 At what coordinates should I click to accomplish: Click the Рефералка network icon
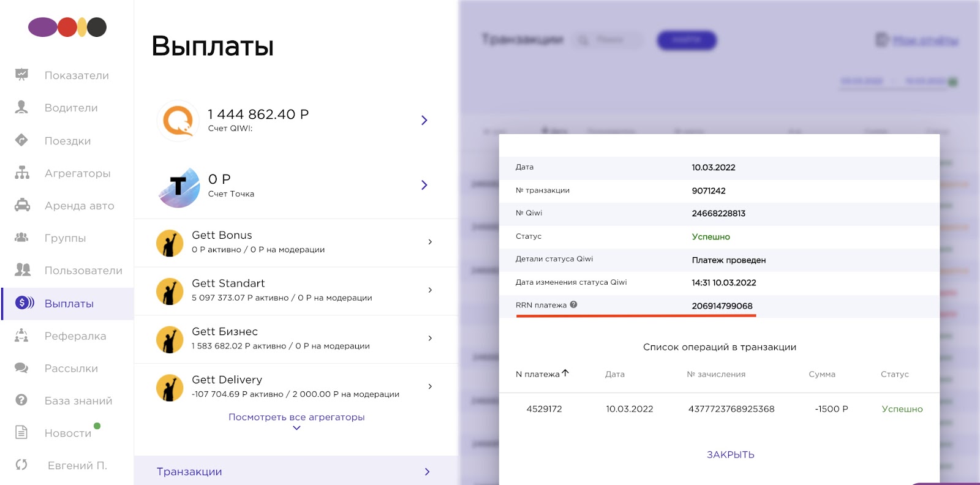coord(21,335)
